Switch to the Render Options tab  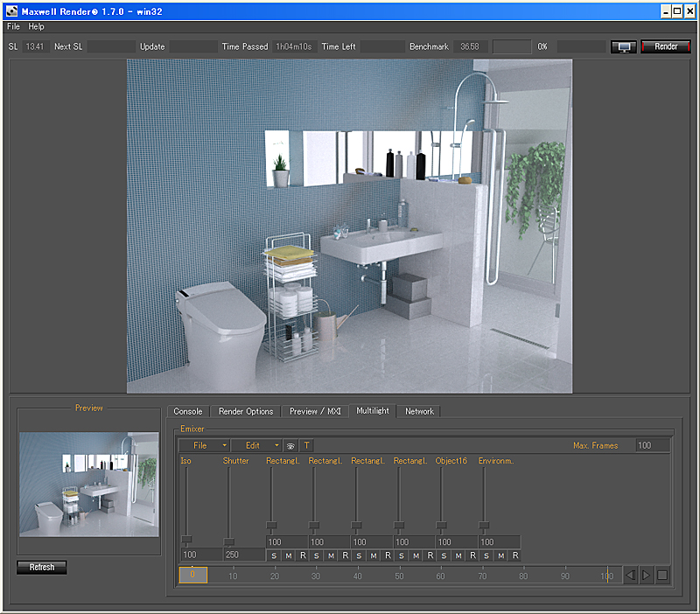coord(246,411)
